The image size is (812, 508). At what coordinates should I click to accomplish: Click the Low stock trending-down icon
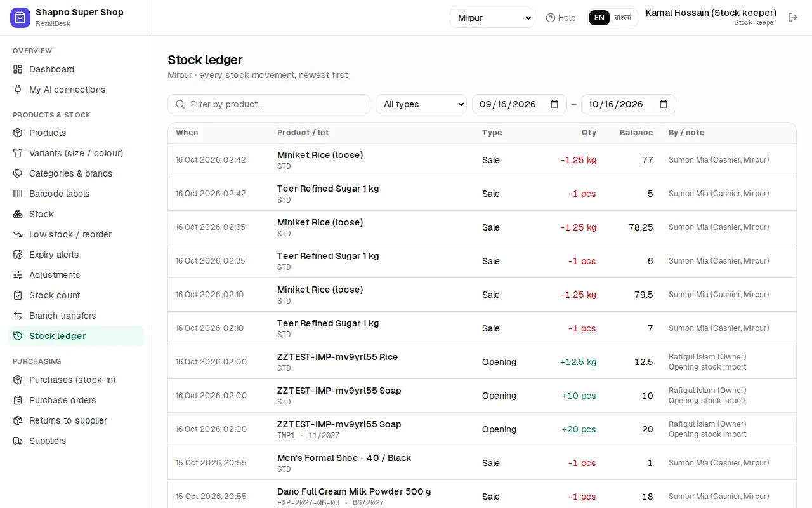[x=18, y=234]
